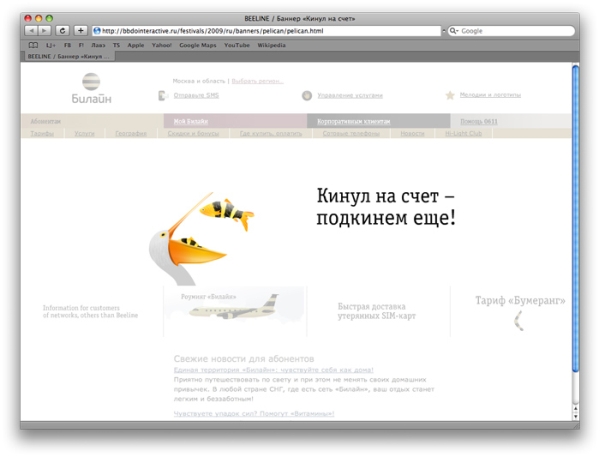The image size is (600, 457).
Task: Click the Тариф «Бумеранг» heading
Action: point(520,300)
